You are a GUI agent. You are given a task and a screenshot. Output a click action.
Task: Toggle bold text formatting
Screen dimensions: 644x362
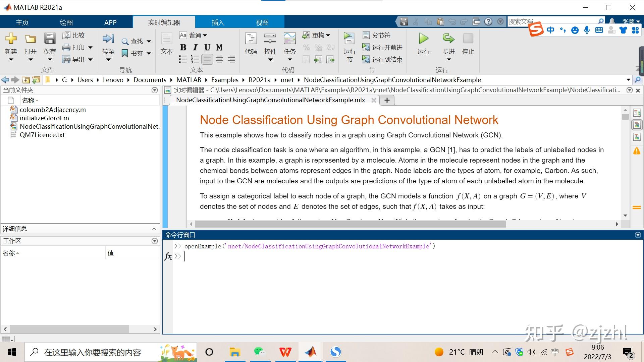click(183, 48)
